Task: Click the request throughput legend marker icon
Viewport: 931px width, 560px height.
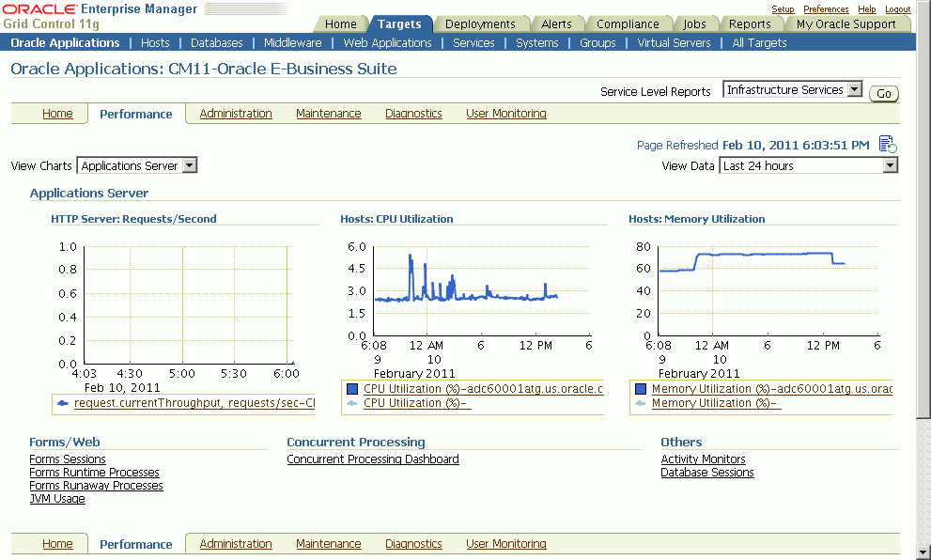Action: tap(63, 403)
